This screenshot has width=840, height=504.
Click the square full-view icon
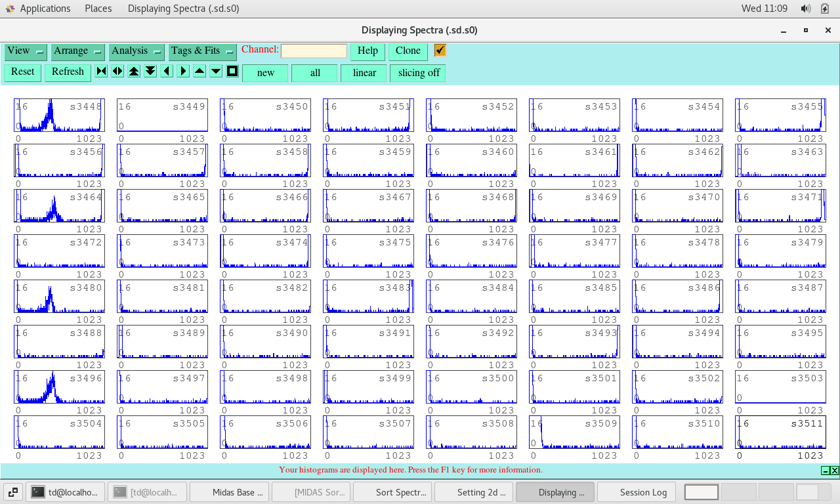click(232, 72)
